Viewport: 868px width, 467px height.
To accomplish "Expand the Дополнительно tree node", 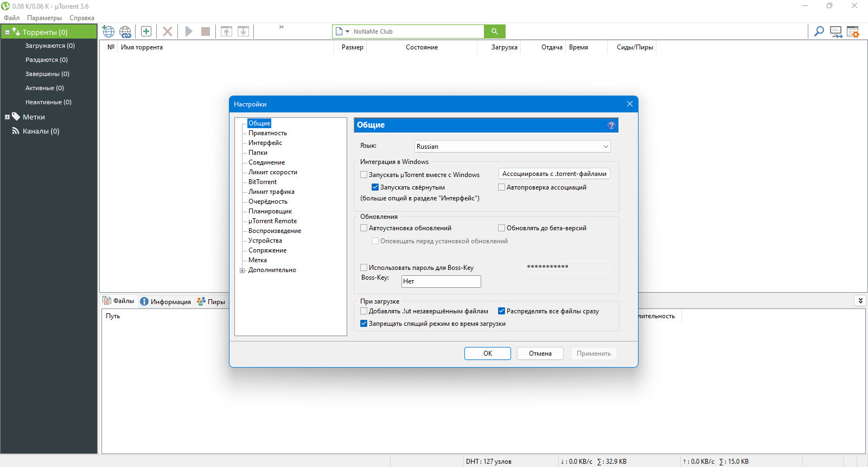I will (242, 270).
